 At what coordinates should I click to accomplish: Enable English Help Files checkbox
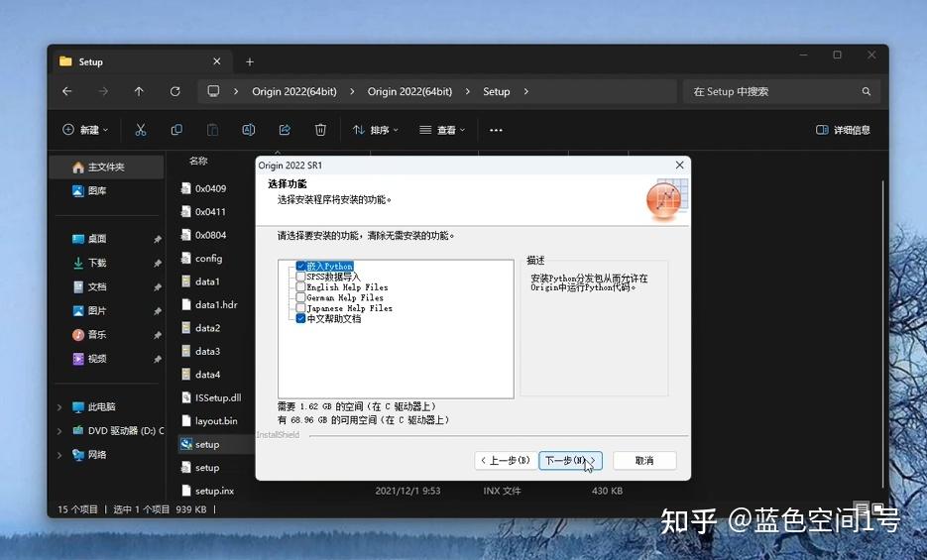point(301,287)
